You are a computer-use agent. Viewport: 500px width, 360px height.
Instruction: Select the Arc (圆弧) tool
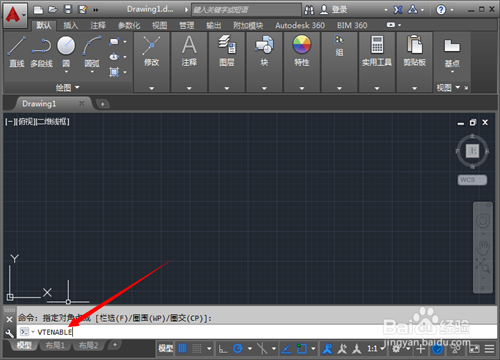click(x=92, y=52)
